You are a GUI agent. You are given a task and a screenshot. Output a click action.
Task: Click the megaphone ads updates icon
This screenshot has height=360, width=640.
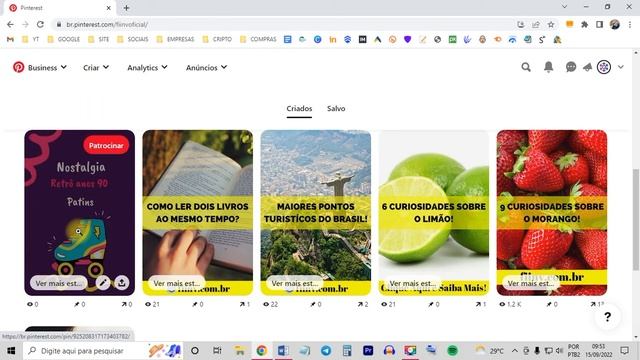(587, 67)
